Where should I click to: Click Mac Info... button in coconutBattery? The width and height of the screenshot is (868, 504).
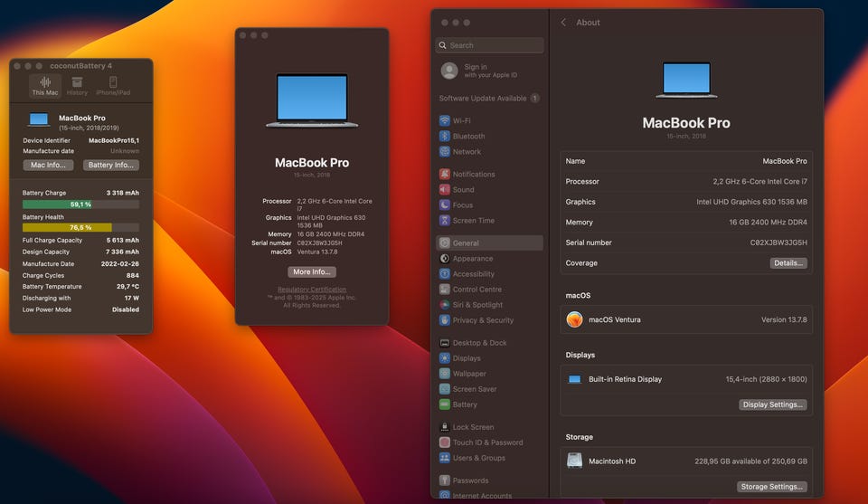click(x=48, y=165)
